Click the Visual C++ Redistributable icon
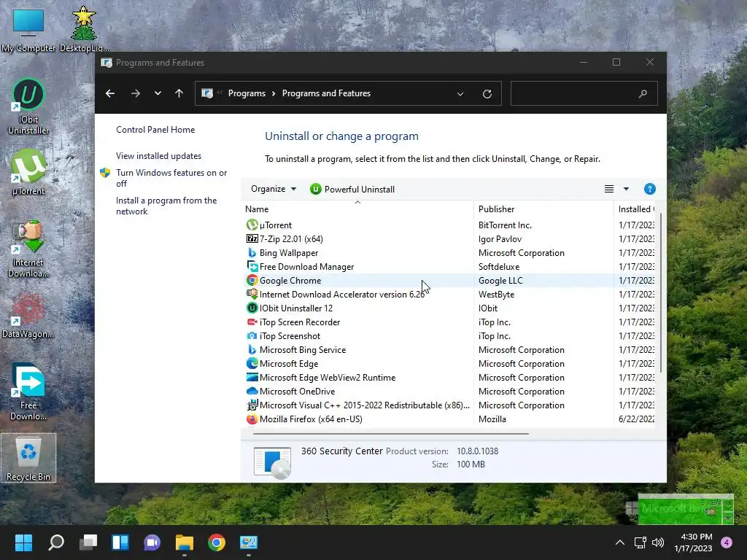Screen dimensions: 747x560 tap(252, 405)
